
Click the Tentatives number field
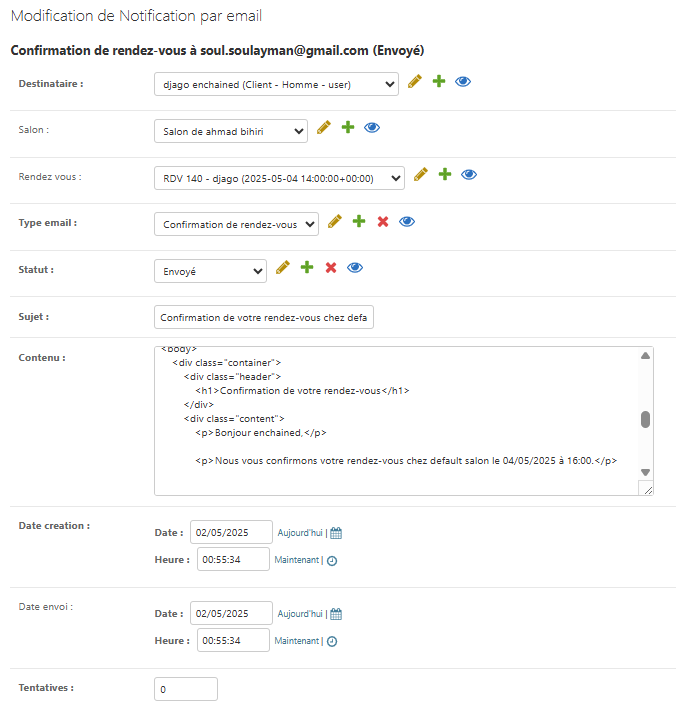pyautogui.click(x=185, y=689)
